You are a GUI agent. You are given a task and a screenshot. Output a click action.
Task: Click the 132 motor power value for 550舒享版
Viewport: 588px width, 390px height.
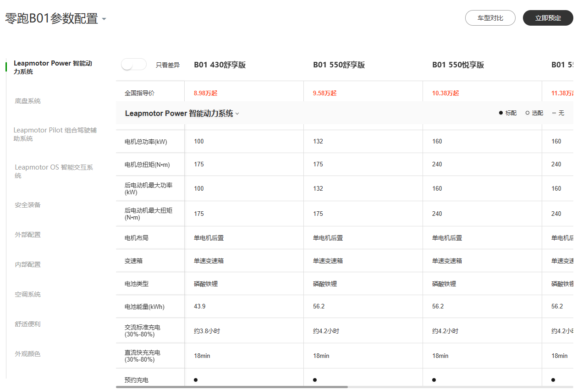tap(318, 141)
